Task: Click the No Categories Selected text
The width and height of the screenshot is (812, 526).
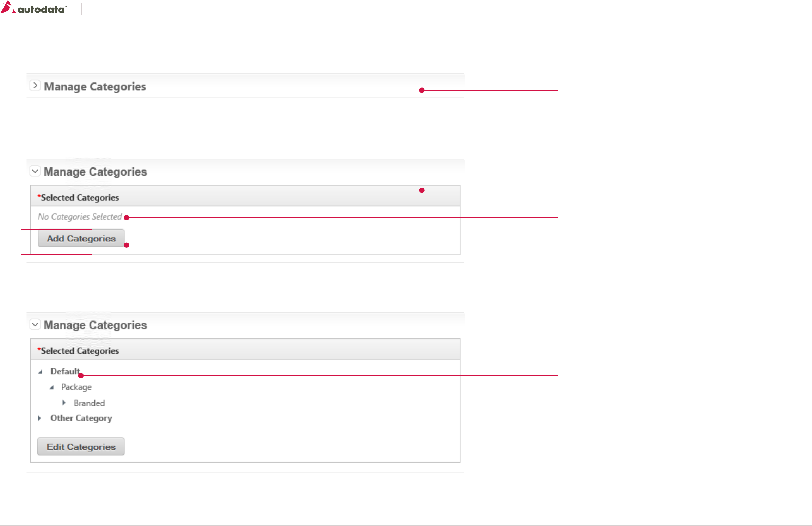Action: 80,216
